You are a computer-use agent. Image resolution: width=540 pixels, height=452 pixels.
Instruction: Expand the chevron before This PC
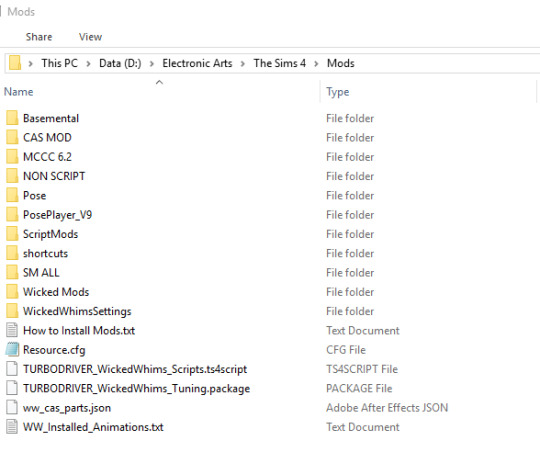coord(31,64)
